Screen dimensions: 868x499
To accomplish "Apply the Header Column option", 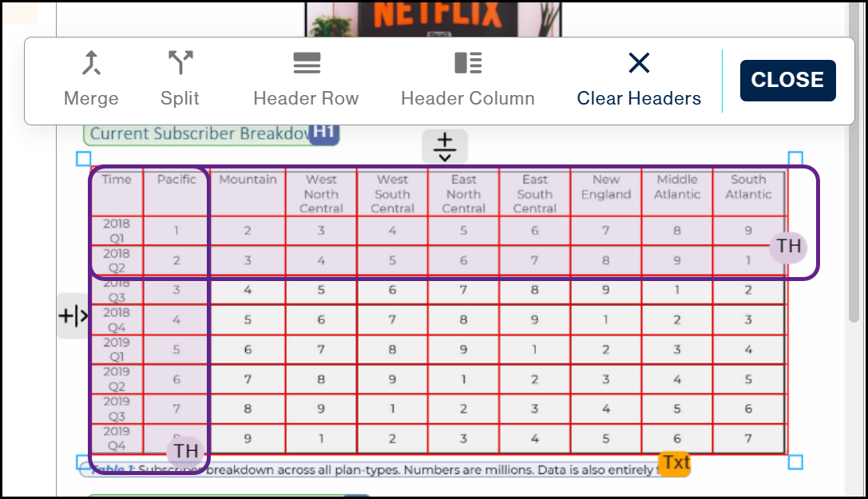I will click(x=468, y=79).
